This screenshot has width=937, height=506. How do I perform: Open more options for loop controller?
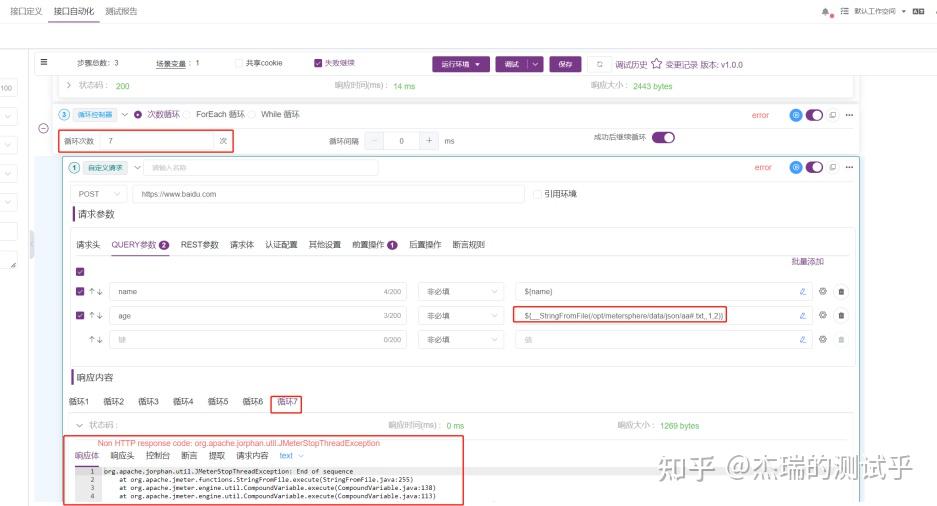(849, 115)
